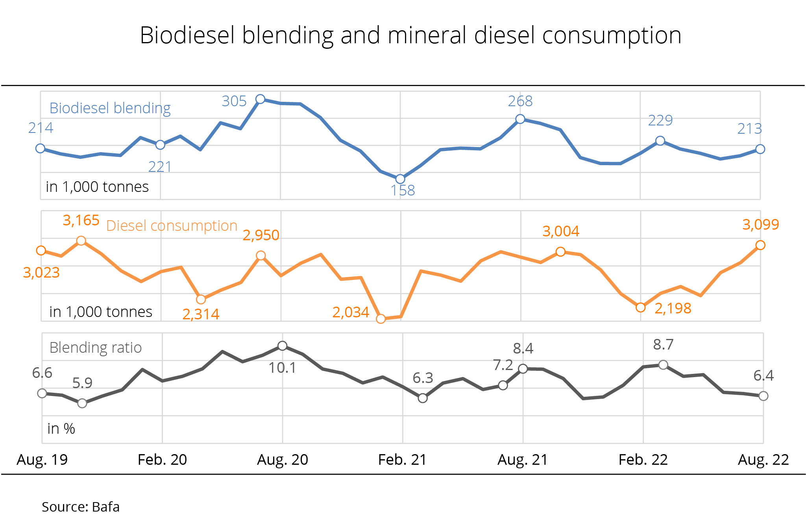Click the 305 peak marker on biodiesel line
This screenshot has width=806, height=532.
coord(260,99)
